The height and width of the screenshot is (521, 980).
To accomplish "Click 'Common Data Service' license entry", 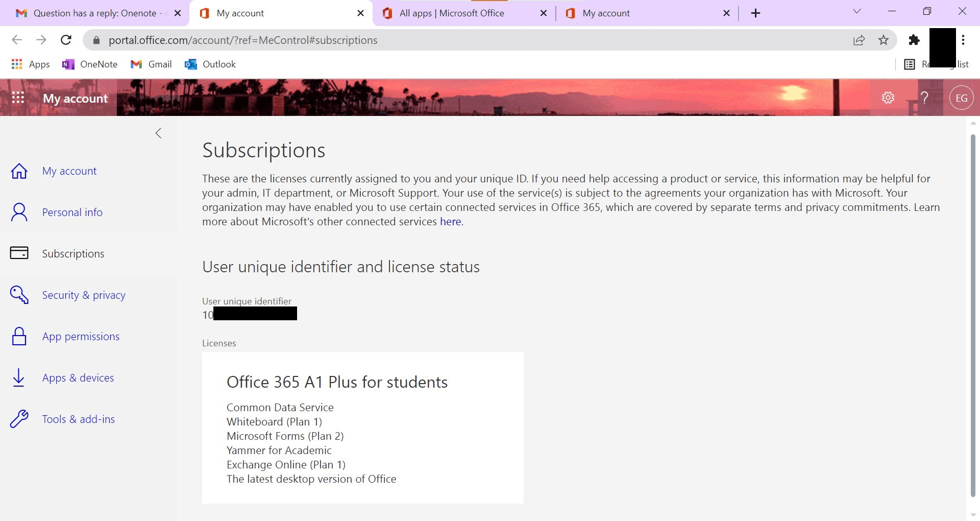I will (x=280, y=408).
